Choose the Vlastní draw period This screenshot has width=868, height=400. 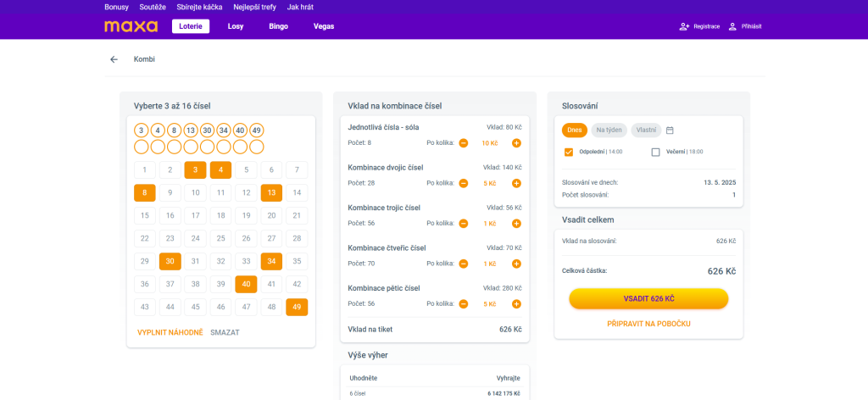(x=646, y=130)
